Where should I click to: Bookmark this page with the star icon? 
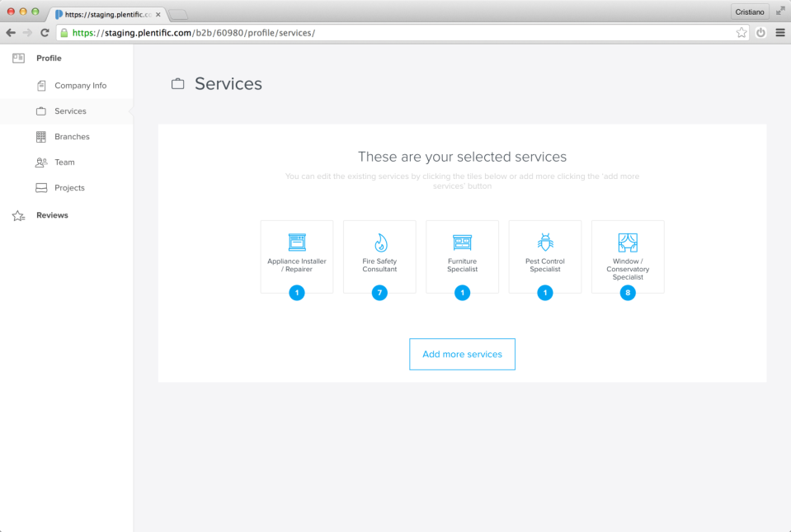(741, 33)
